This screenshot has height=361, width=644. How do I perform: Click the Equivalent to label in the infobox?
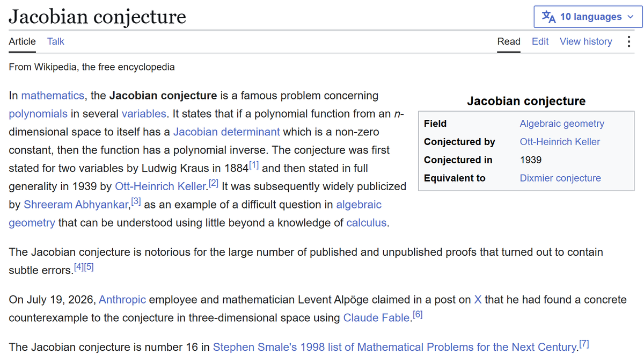pos(455,178)
